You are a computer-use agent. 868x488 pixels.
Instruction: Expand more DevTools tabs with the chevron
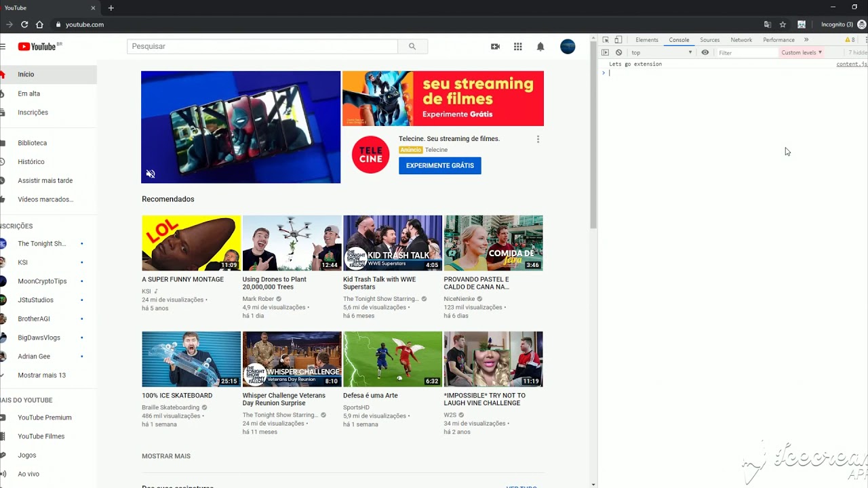point(806,40)
